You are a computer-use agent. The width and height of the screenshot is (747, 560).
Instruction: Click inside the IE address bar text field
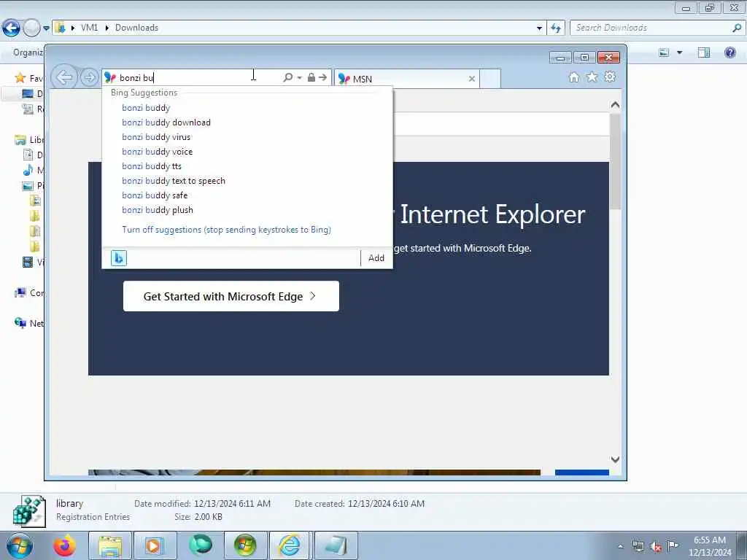200,77
